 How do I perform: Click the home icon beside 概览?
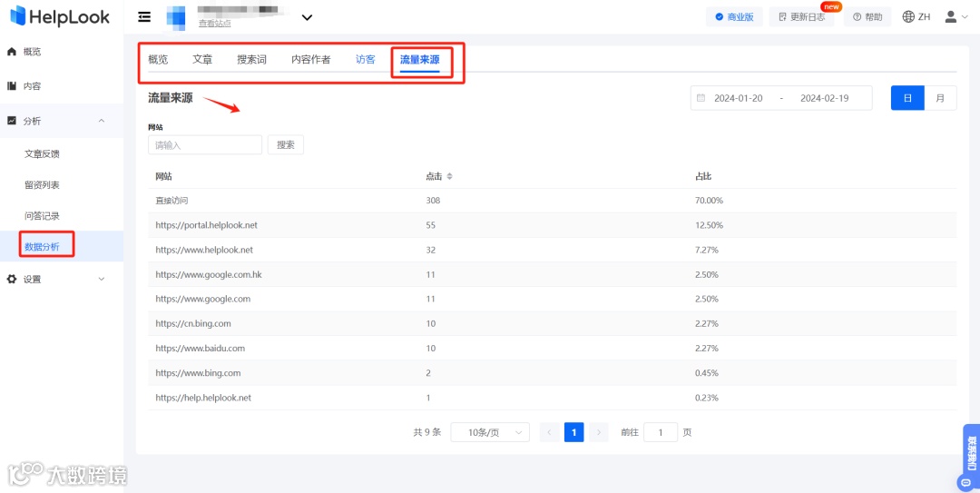pos(11,52)
